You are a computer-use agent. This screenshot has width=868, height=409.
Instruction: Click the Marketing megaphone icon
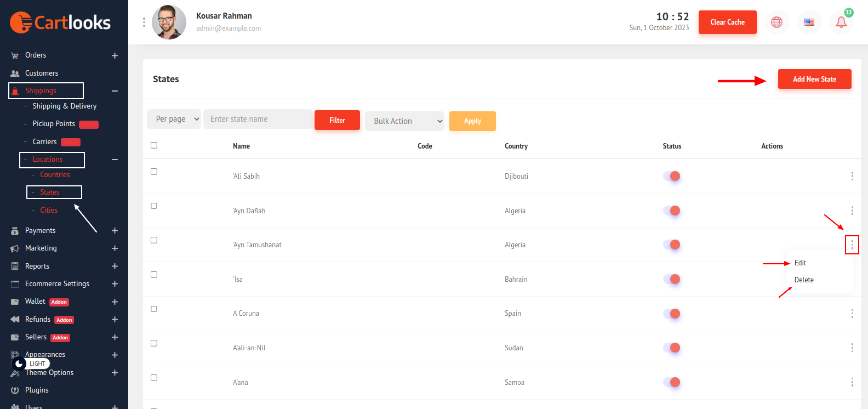click(15, 248)
